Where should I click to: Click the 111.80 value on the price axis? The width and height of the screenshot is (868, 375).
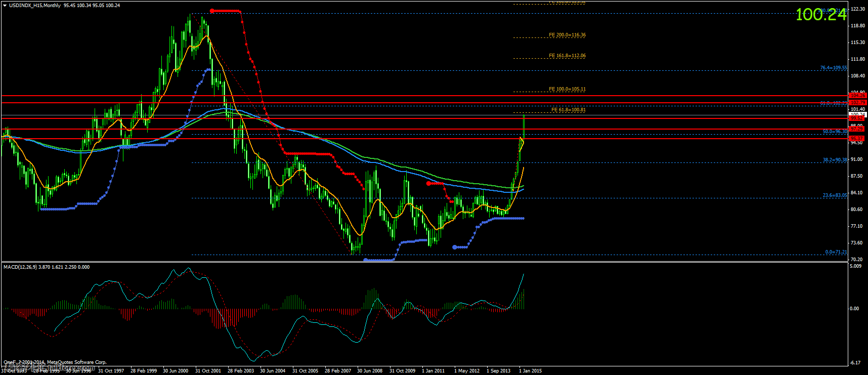857,59
